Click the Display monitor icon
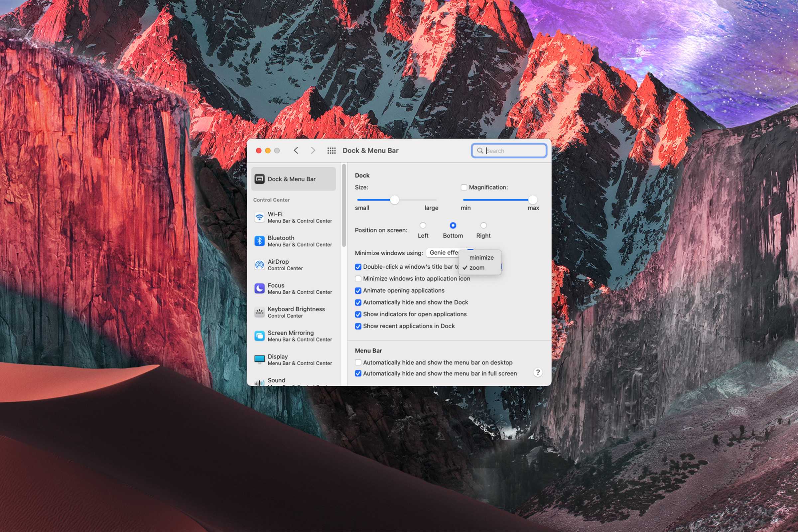 pyautogui.click(x=260, y=359)
